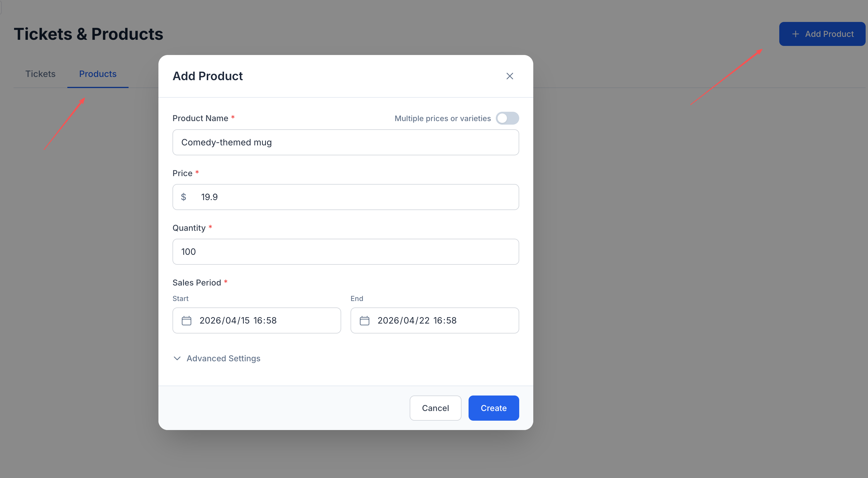Switch to the Tickets tab

(40, 74)
